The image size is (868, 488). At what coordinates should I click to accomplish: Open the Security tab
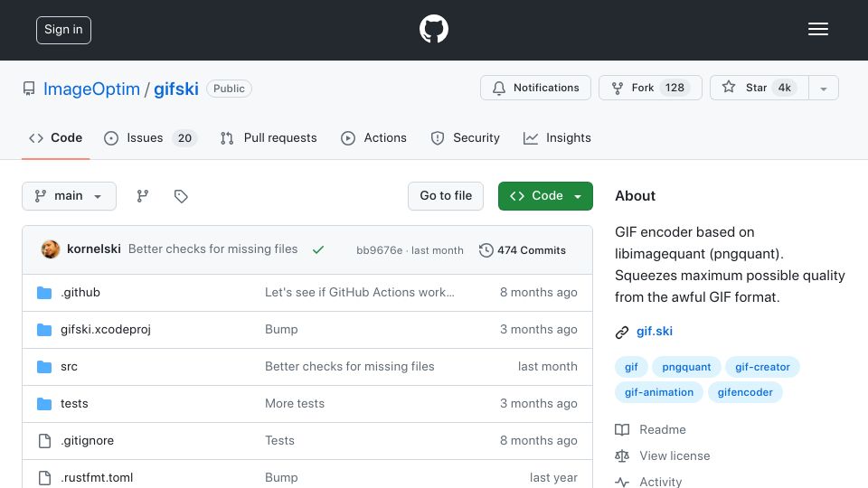(465, 137)
